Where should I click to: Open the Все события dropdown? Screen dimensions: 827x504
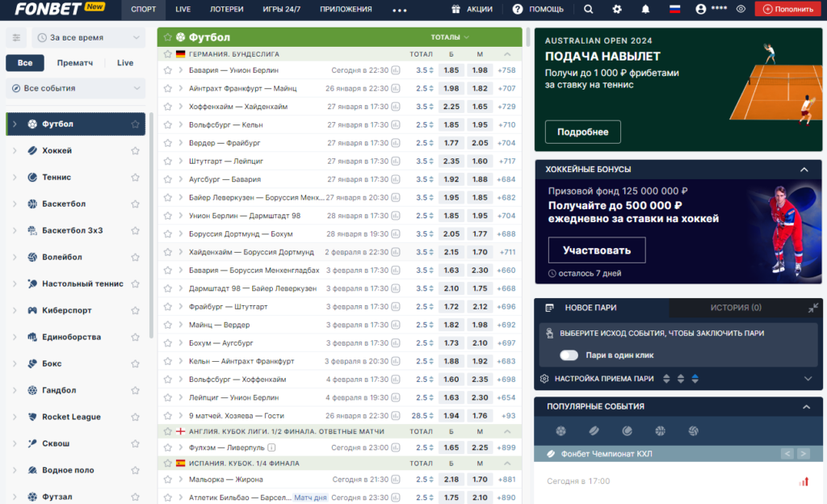[x=75, y=88]
